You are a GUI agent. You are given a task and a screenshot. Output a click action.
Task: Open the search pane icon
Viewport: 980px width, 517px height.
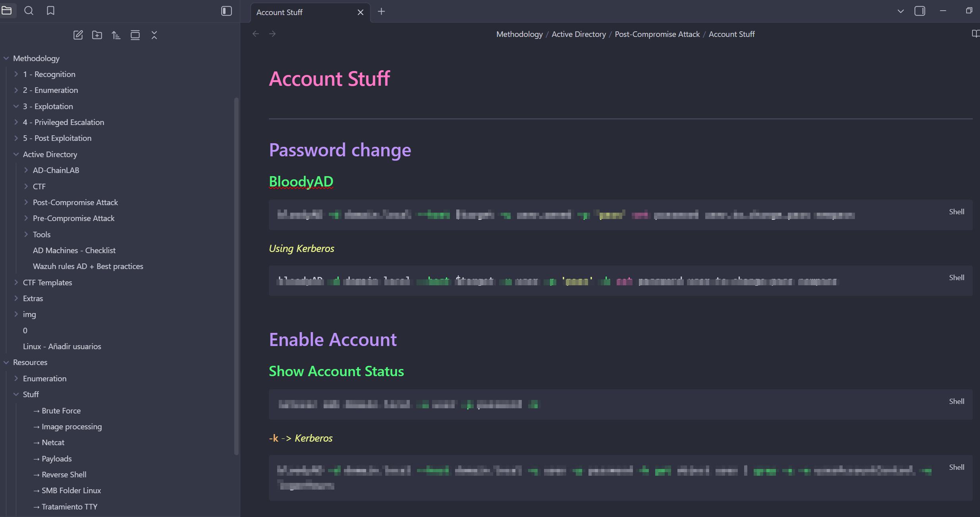(x=29, y=11)
